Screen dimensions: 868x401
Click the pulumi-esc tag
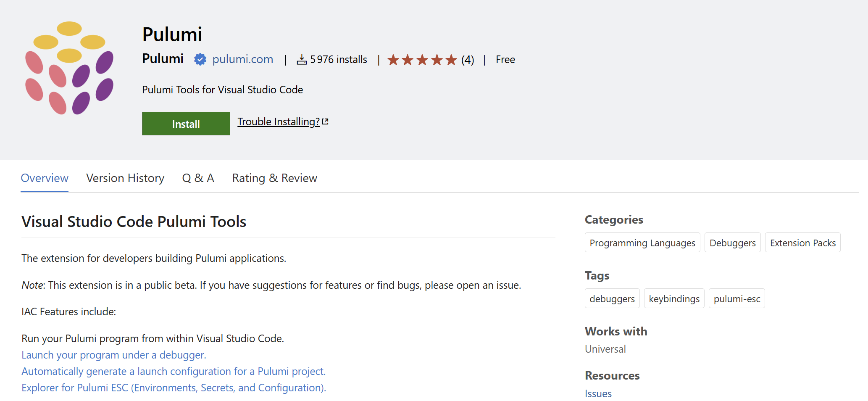pos(736,298)
